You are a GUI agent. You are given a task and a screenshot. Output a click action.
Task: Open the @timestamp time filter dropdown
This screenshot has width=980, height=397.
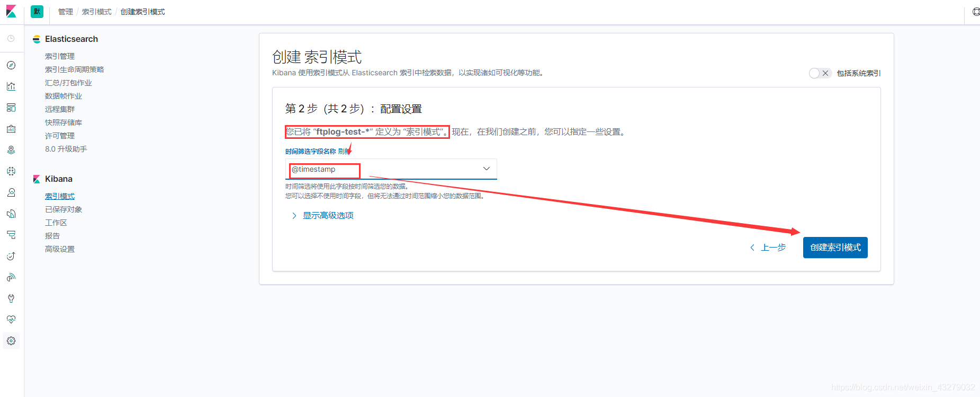[x=391, y=169]
